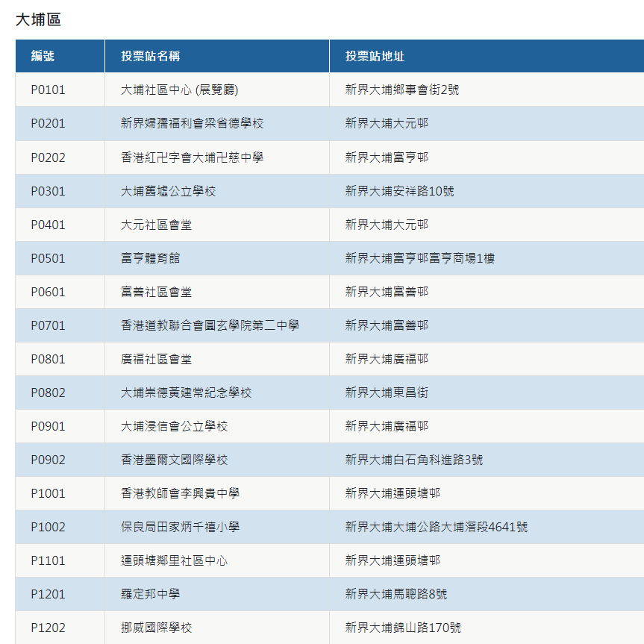Click 富亨體育館 station name
The image size is (644, 644).
[150, 258]
